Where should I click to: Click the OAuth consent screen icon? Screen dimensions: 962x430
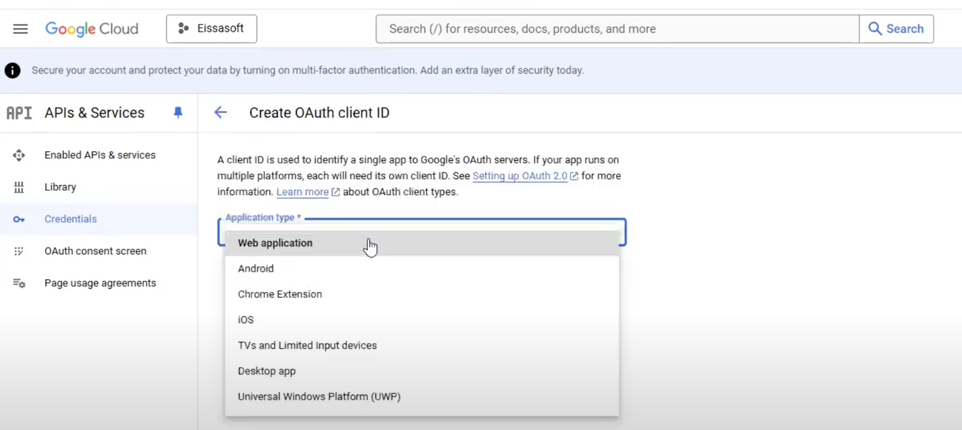point(18,251)
